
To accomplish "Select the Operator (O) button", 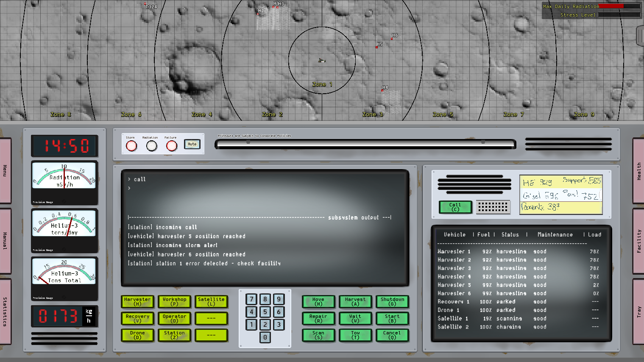I will click(174, 318).
